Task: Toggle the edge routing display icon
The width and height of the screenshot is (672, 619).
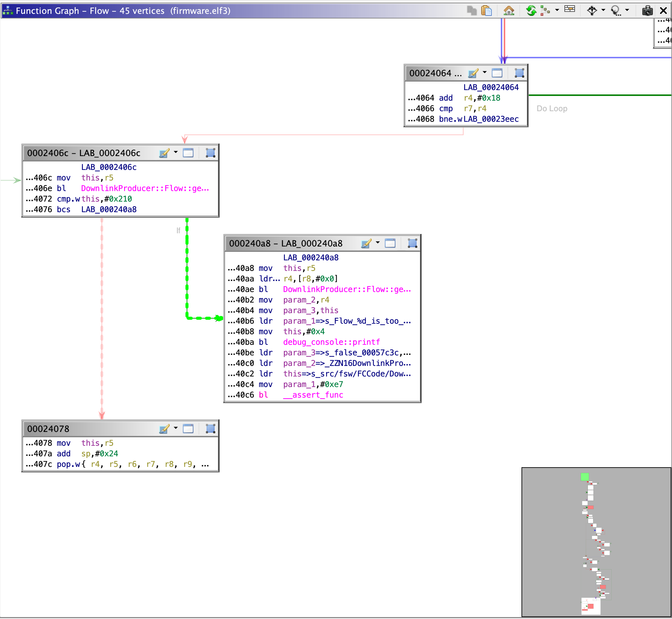Action: tap(570, 10)
